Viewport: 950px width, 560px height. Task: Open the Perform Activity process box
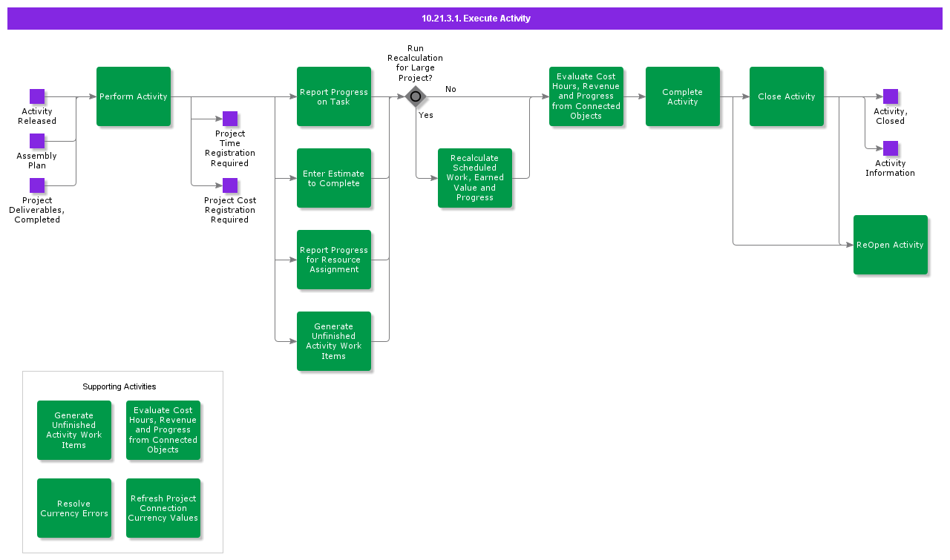click(x=134, y=96)
